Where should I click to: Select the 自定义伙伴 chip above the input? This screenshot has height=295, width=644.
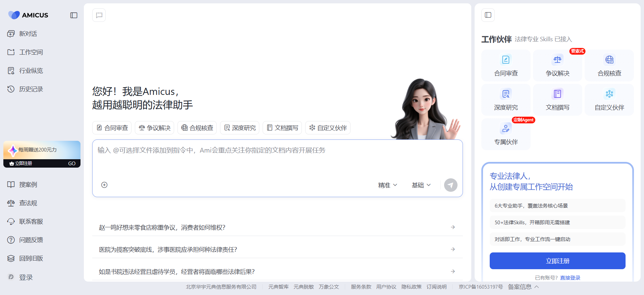(328, 128)
